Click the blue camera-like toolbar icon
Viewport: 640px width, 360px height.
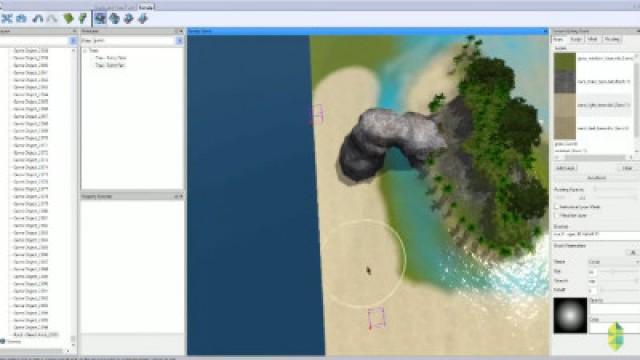point(22,18)
